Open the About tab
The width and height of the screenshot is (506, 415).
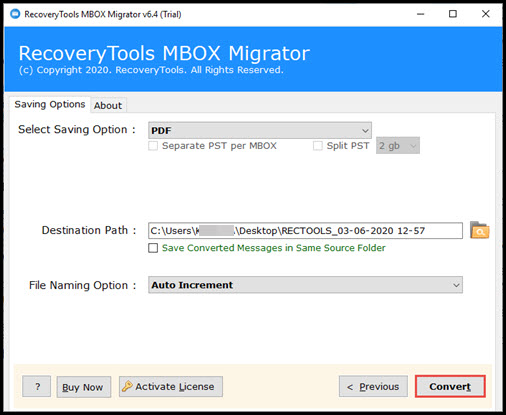108,105
